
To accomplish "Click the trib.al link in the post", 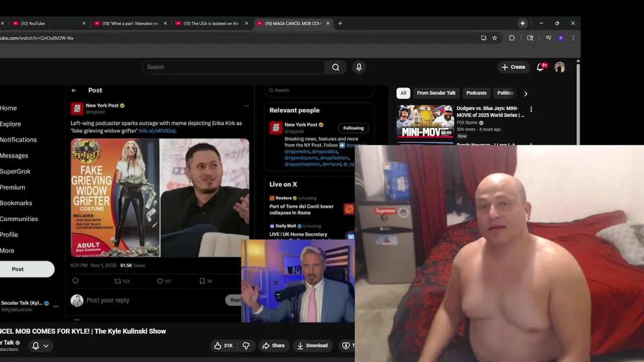I will pyautogui.click(x=158, y=131).
